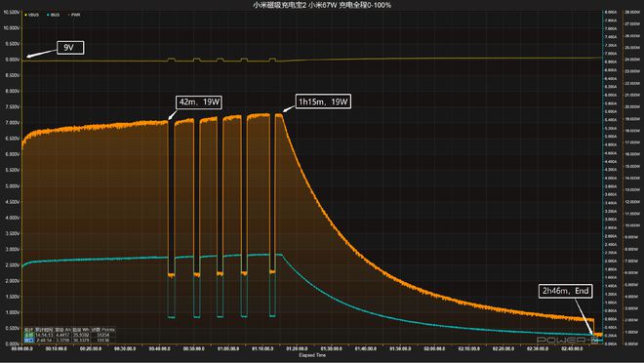Click the 02:00:00 tick on time axis
This screenshot has height=363, width=644.
click(x=434, y=348)
